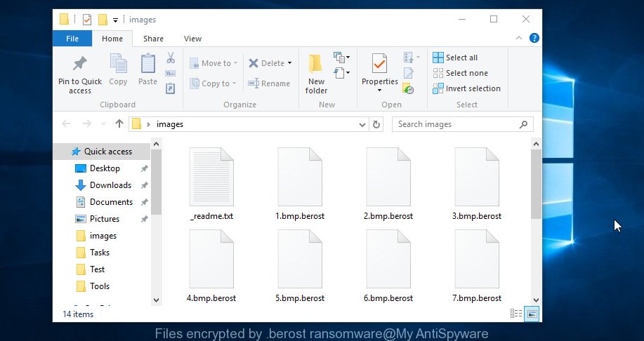Open Properties of selected item

[379, 69]
